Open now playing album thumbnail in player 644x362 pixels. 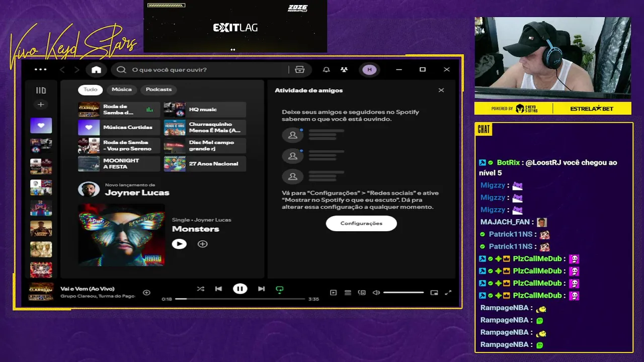point(41,292)
